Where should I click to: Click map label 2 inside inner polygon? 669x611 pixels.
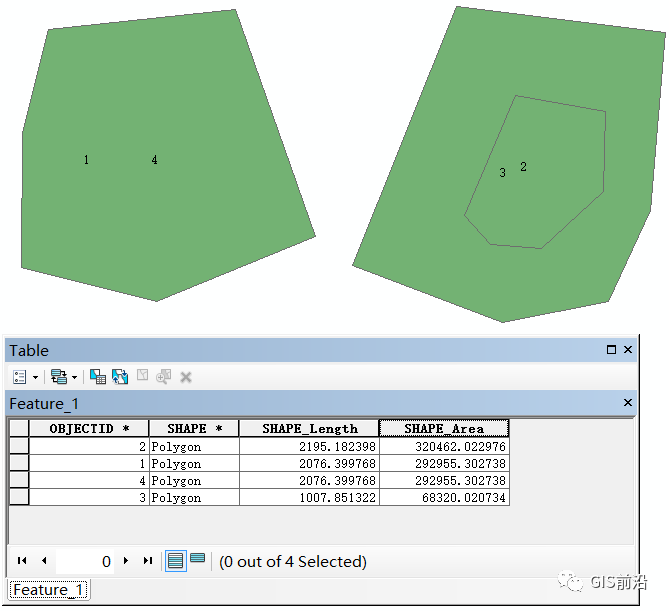coord(524,167)
